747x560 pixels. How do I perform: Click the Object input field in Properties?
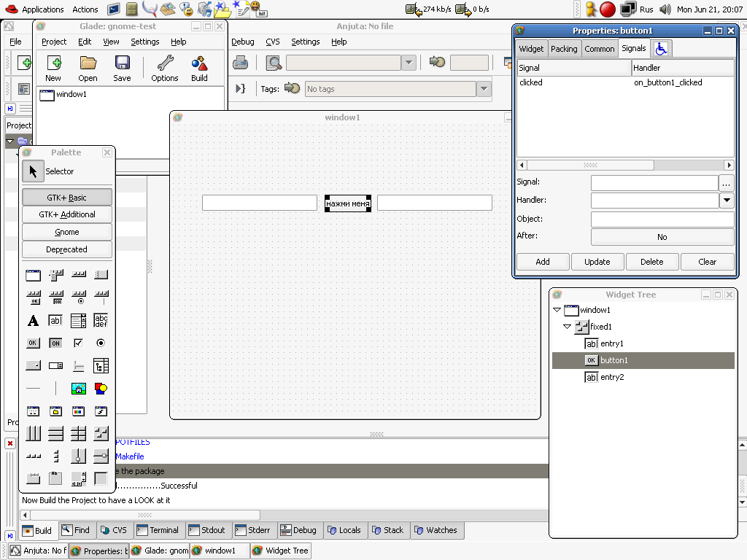[x=662, y=219]
